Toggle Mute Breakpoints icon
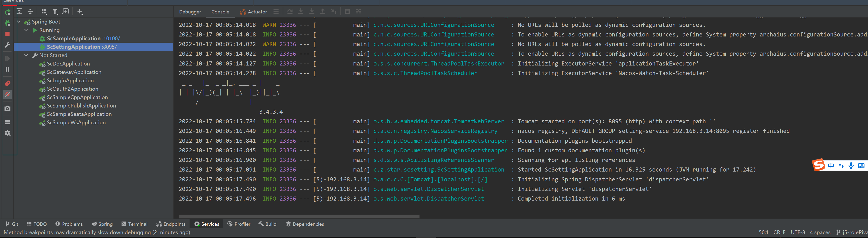Viewport: 868px width, 238px height. point(7,94)
